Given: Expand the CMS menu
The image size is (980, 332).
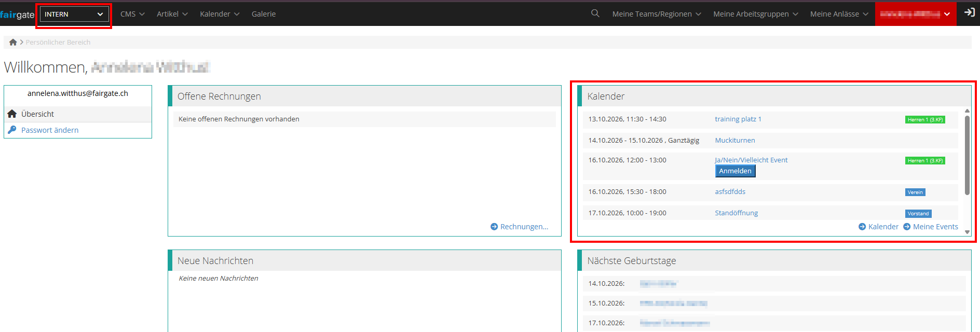Looking at the screenshot, I should [132, 14].
